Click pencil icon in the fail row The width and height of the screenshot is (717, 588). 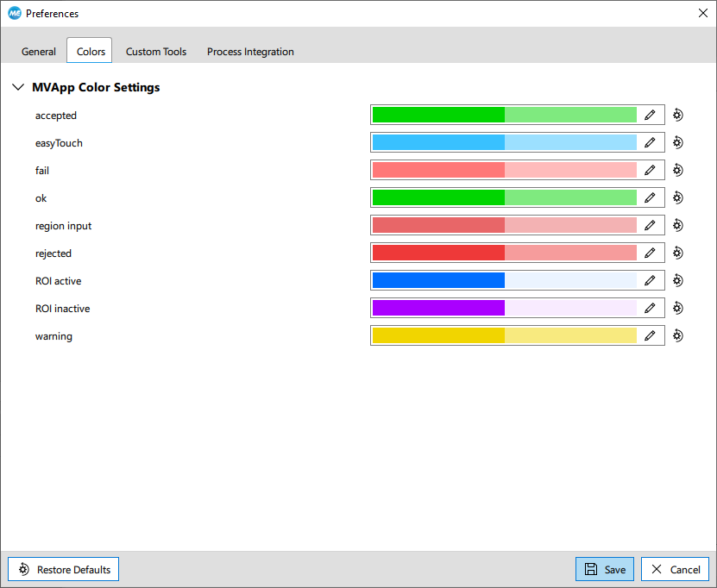pos(650,170)
